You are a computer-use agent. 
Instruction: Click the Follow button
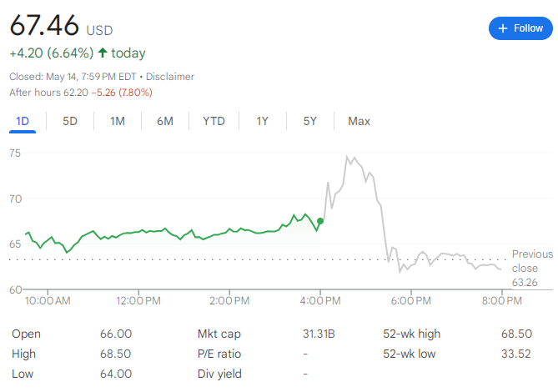point(520,28)
